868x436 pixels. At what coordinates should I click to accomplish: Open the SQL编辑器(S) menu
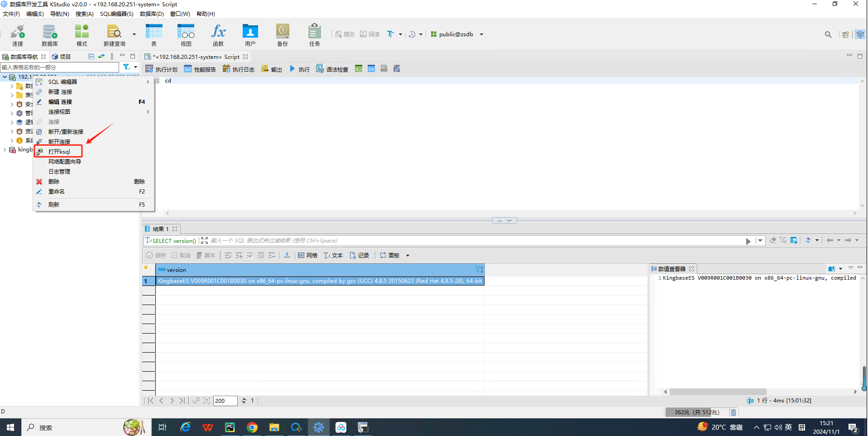click(116, 14)
